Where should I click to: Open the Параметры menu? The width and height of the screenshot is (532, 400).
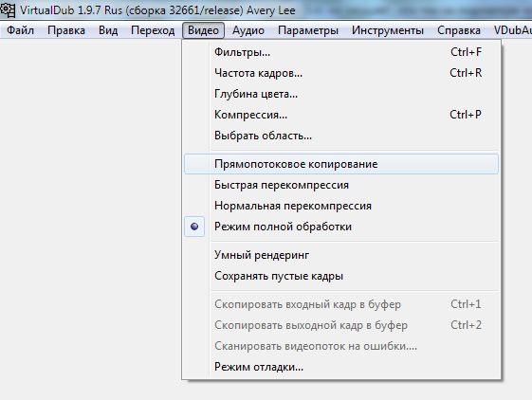tap(308, 30)
